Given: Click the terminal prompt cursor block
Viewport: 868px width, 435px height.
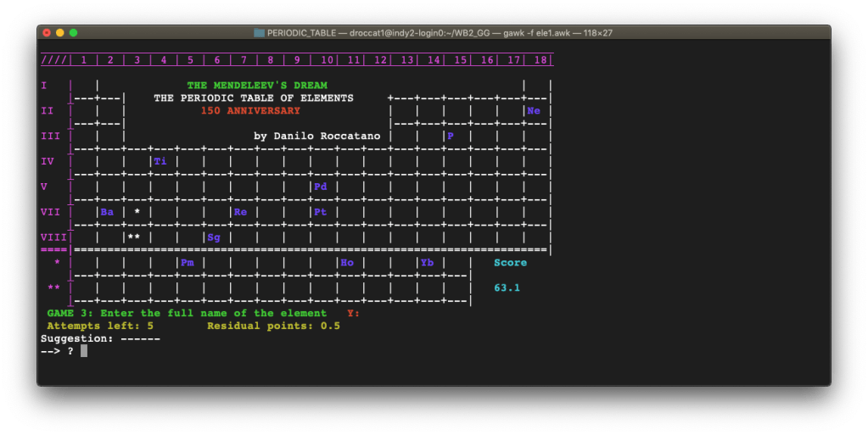Looking at the screenshot, I should click(x=84, y=351).
